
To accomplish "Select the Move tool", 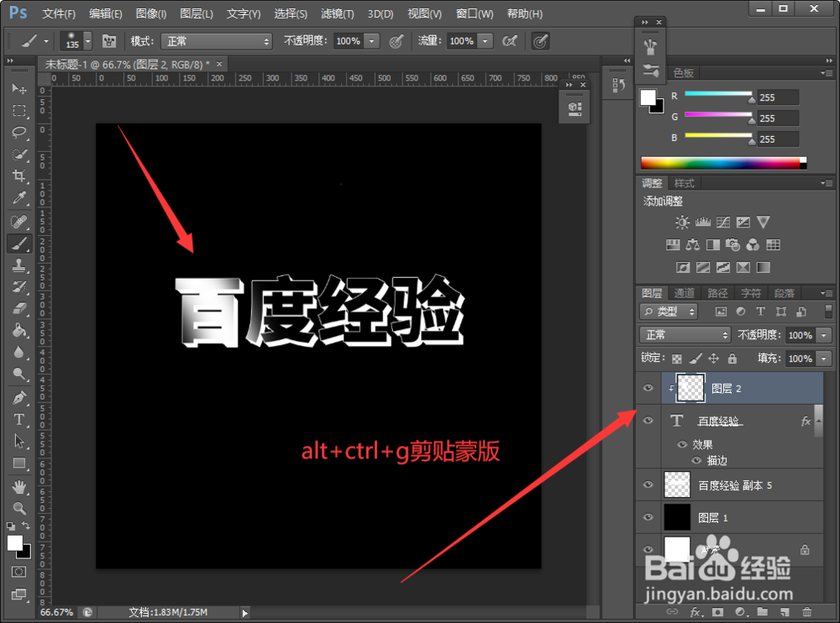I will 19,88.
